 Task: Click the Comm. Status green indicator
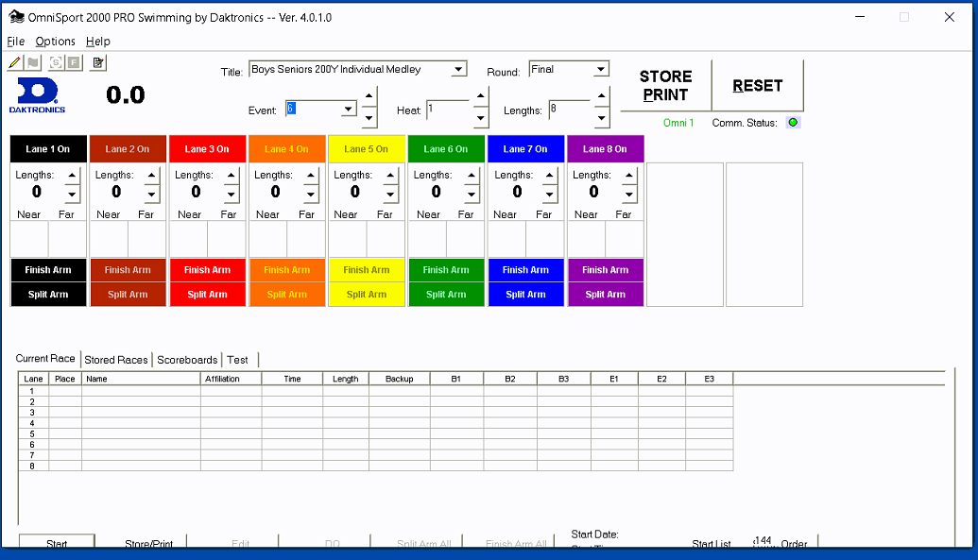point(793,123)
